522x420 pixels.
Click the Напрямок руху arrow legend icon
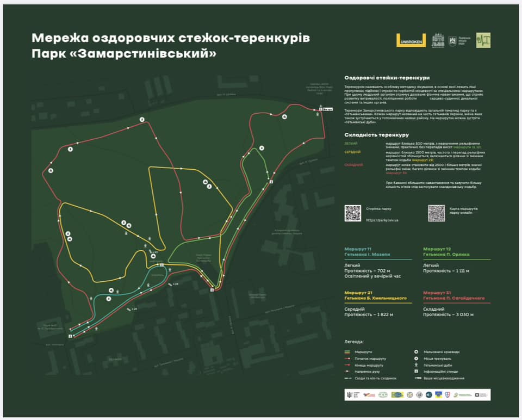pyautogui.click(x=346, y=372)
